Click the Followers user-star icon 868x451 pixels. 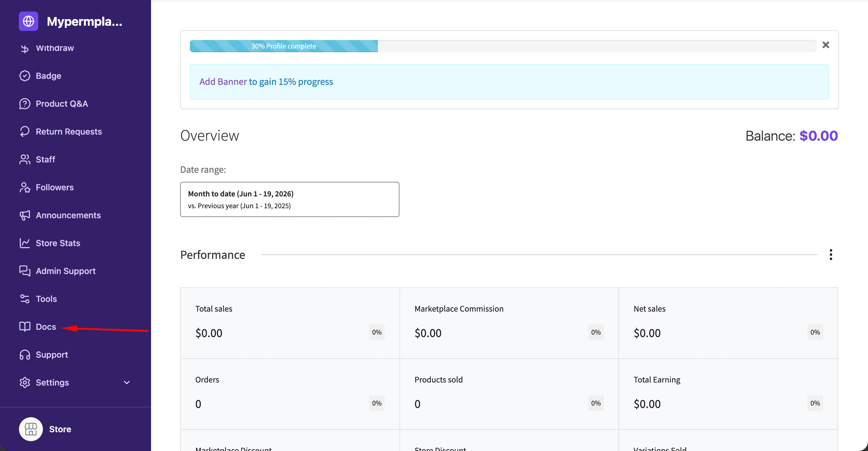[25, 187]
